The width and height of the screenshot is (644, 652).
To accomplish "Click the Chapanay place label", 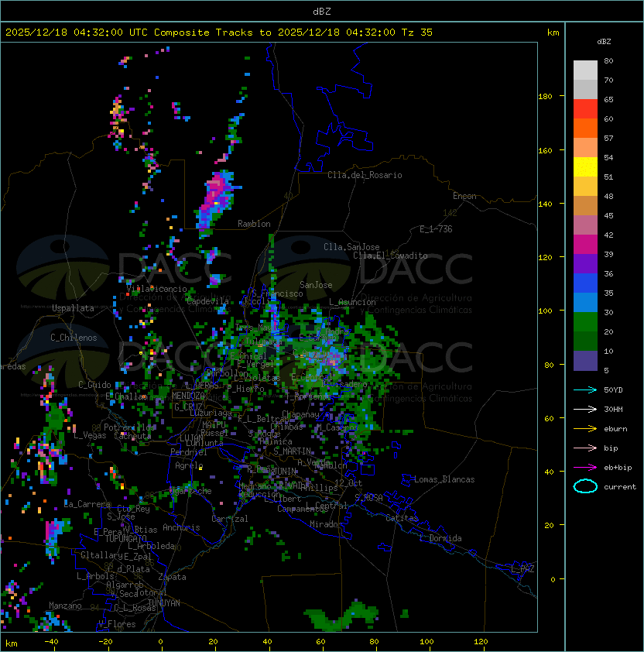I will (x=300, y=414).
